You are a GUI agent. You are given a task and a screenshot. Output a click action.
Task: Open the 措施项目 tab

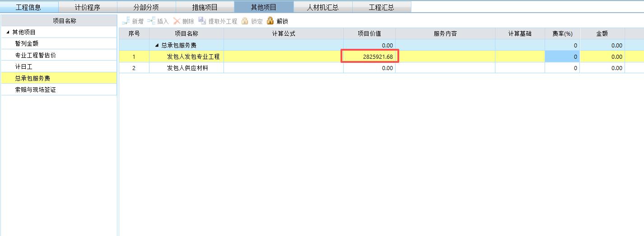205,7
